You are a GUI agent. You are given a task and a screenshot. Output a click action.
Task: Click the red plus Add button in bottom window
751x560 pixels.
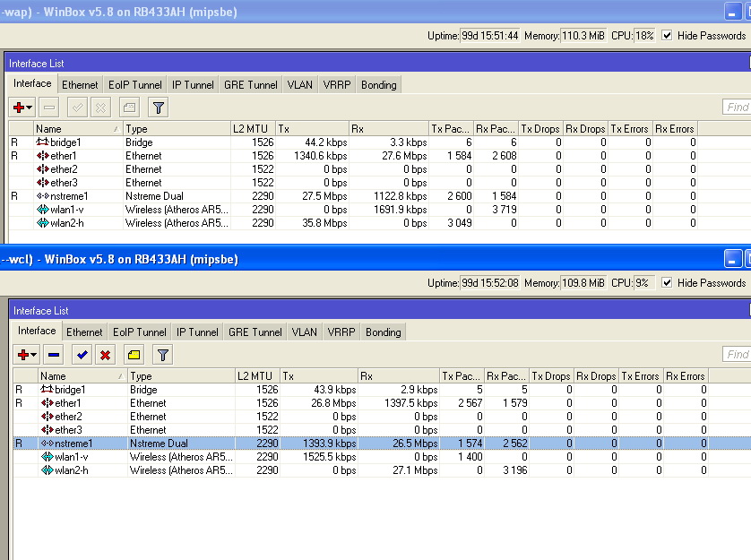pyautogui.click(x=23, y=355)
